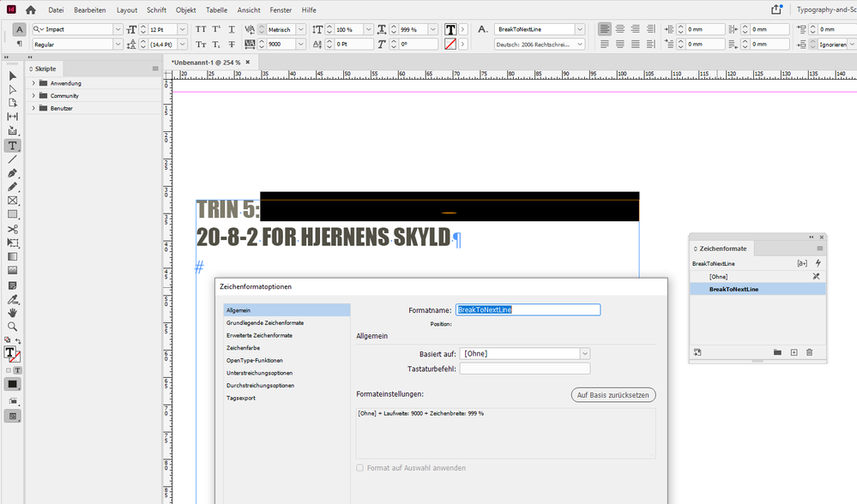The width and height of the screenshot is (857, 504).
Task: Click the text fill color swatch in toolbox
Action: tap(9, 352)
